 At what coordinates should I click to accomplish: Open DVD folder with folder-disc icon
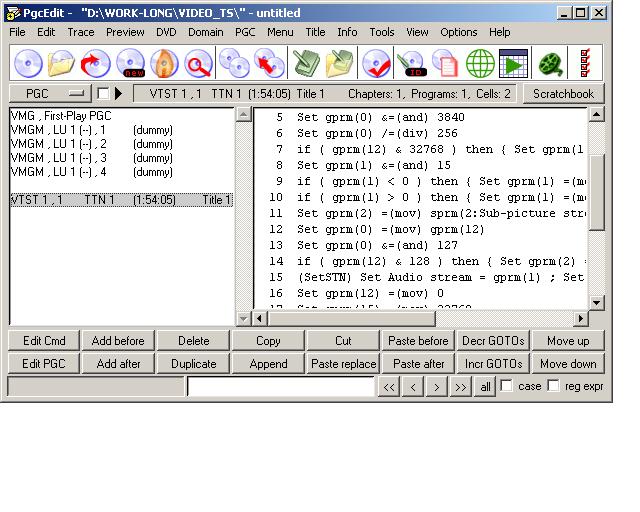[x=61, y=63]
